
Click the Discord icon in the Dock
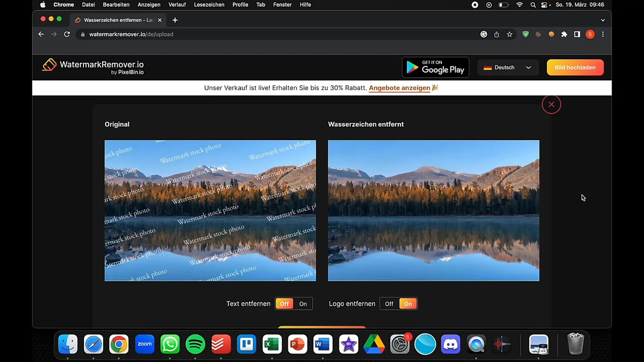pyautogui.click(x=451, y=344)
